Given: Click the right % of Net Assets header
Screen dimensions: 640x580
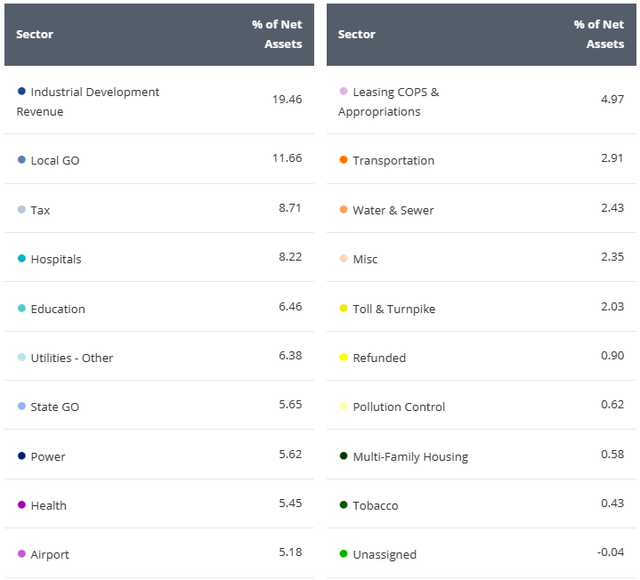Looking at the screenshot, I should 599,34.
